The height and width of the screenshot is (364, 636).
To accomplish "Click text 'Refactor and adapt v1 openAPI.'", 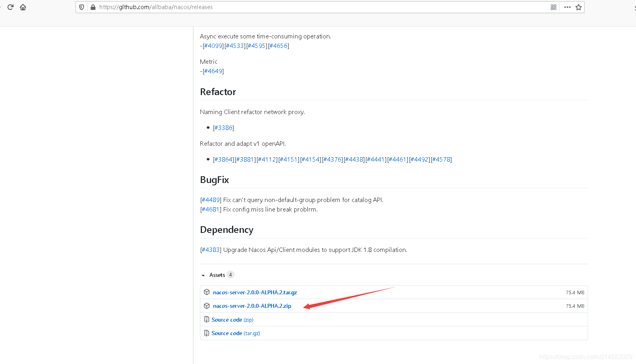I will (x=243, y=144).
